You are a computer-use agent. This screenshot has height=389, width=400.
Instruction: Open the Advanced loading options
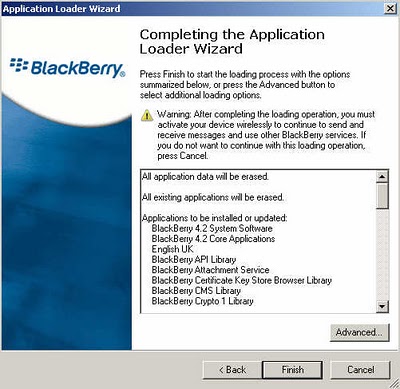pyautogui.click(x=359, y=332)
